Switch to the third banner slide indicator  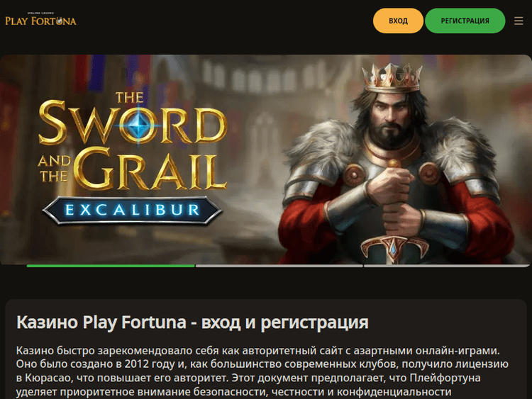pyautogui.click(x=446, y=266)
